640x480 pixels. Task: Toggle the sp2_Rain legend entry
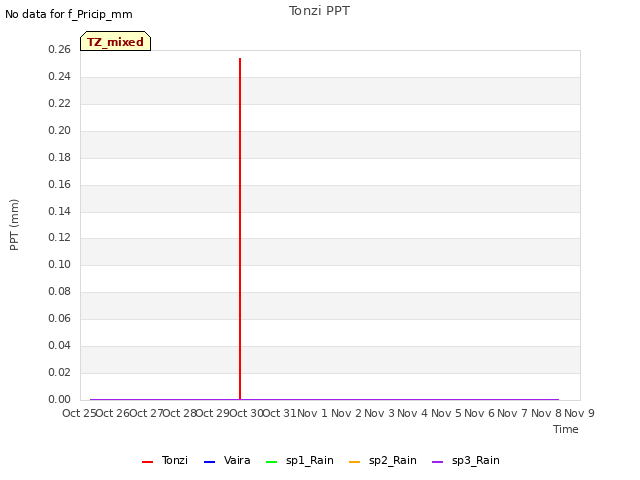coord(383,460)
